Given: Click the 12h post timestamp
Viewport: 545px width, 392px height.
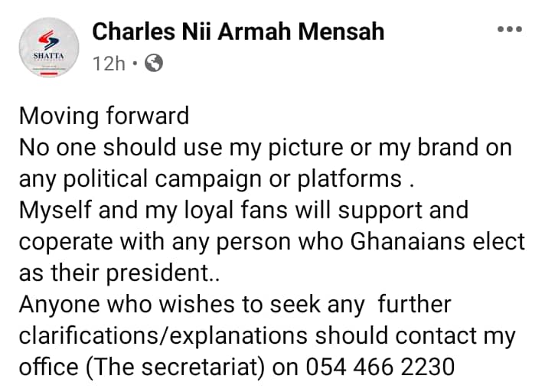Looking at the screenshot, I should point(109,64).
